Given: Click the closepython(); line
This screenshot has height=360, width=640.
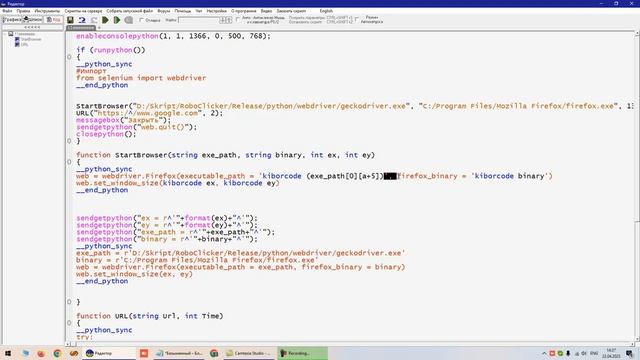Looking at the screenshot, I should (x=106, y=134).
